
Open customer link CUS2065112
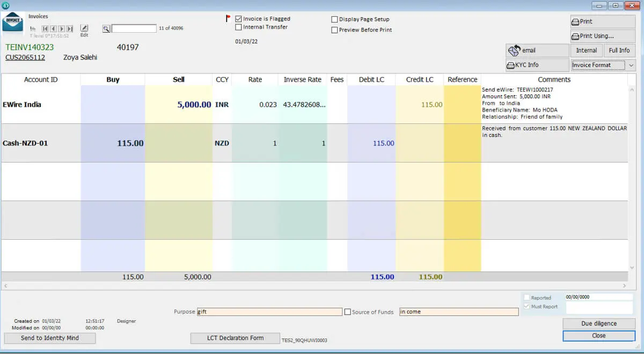[25, 57]
